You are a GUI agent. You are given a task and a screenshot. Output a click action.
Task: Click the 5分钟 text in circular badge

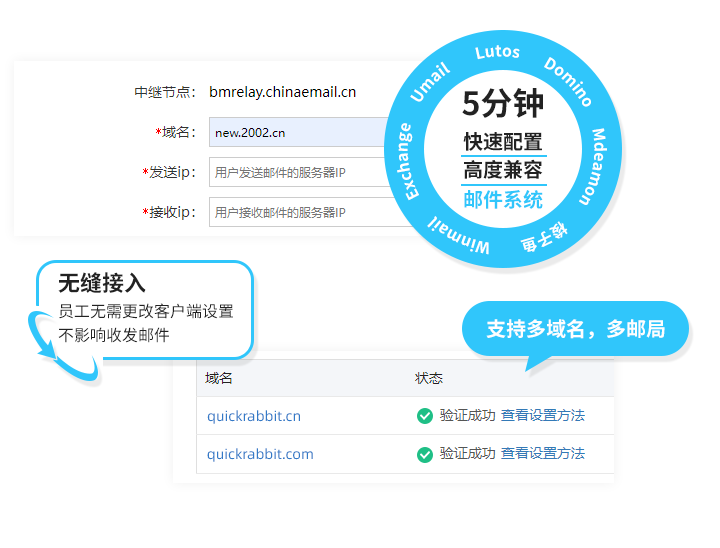tap(503, 104)
